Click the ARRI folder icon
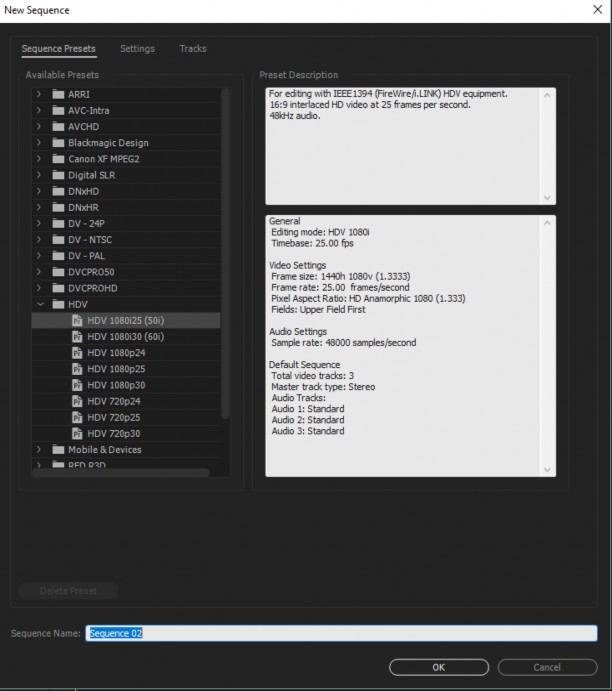The height and width of the screenshot is (691, 612). 58,94
